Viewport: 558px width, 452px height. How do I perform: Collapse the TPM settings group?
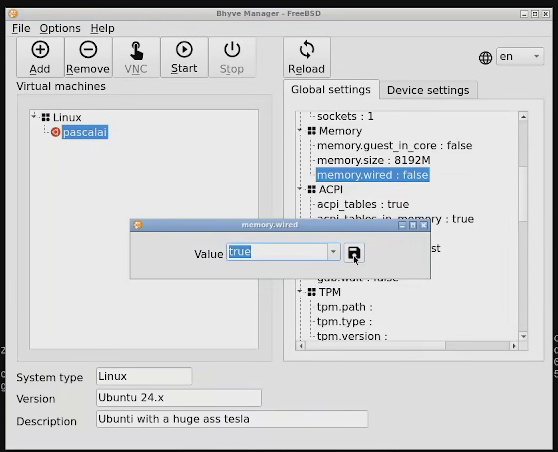coord(300,291)
